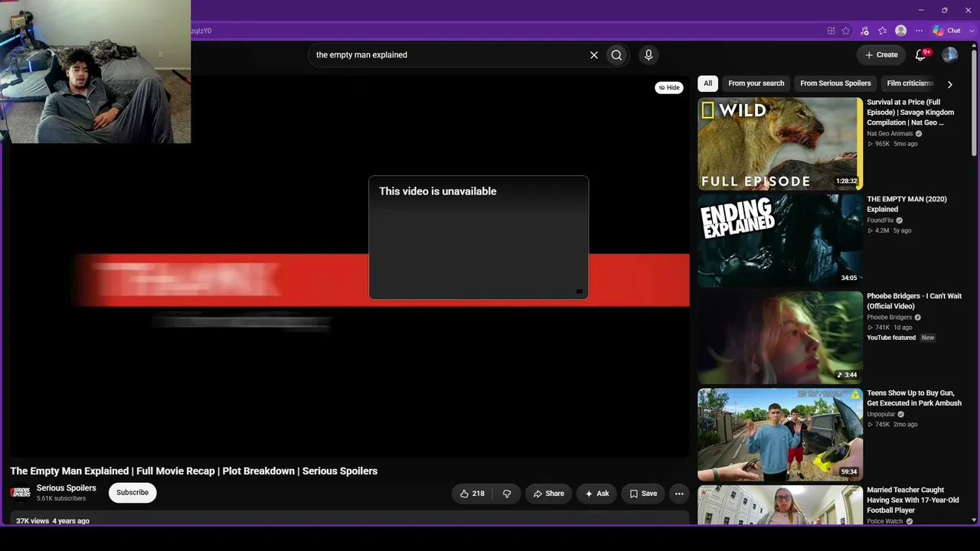This screenshot has width=980, height=551.
Task: Click the magnifier search button
Action: tap(616, 55)
